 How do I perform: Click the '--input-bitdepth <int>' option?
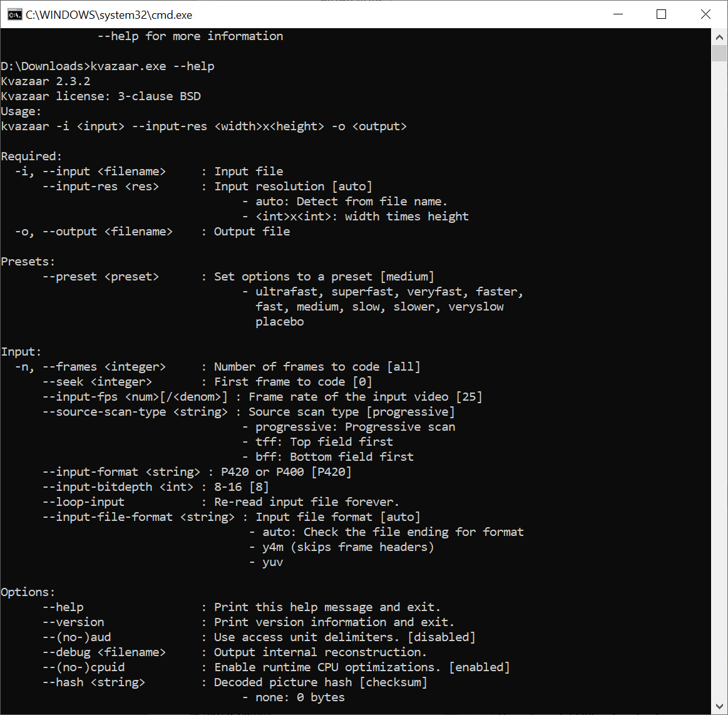click(118, 487)
